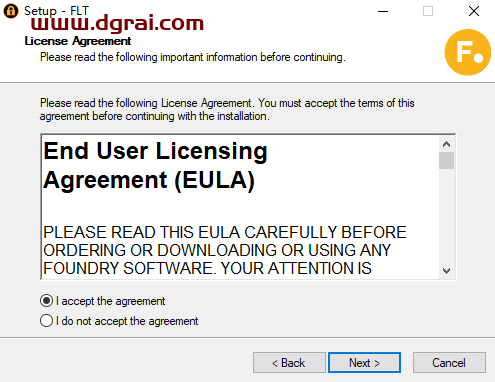Click the bold "License Agreement" page header
495x382 pixels.
coord(78,41)
